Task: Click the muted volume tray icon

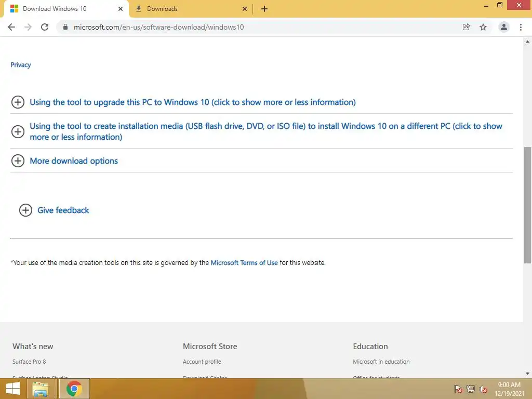Action: [483, 389]
